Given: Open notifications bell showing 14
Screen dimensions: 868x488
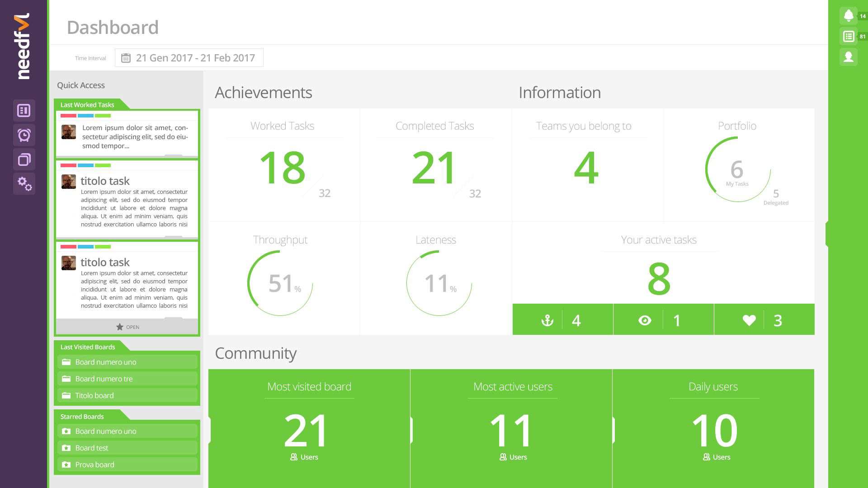Looking at the screenshot, I should (849, 16).
